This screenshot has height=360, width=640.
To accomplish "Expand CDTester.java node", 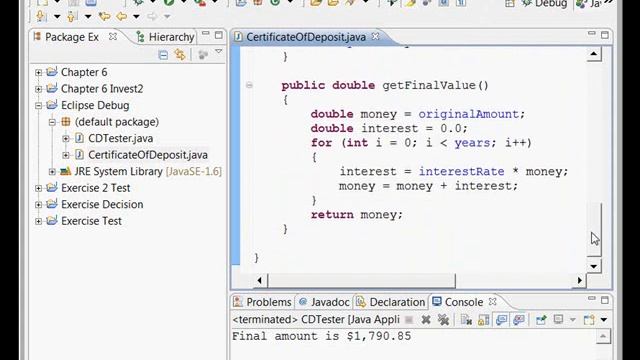I will [66, 139].
